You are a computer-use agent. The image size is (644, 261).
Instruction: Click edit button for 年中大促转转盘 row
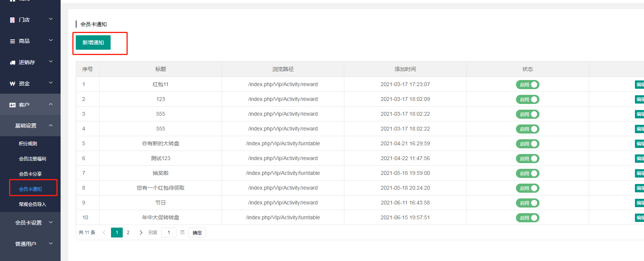639,218
